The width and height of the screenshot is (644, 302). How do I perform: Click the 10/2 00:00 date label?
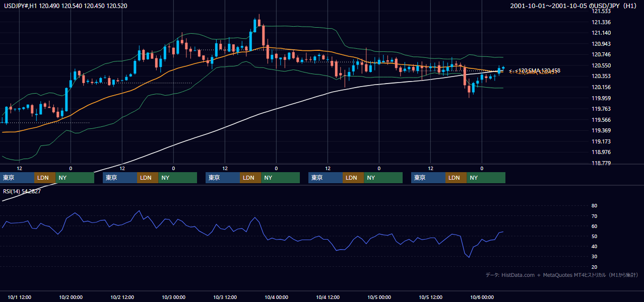pyautogui.click(x=71, y=297)
